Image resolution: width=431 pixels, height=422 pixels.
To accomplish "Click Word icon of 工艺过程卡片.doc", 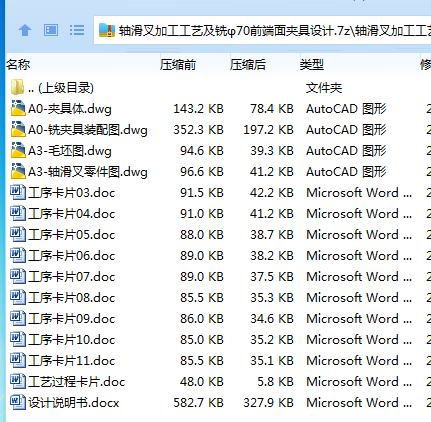I will coord(18,381).
